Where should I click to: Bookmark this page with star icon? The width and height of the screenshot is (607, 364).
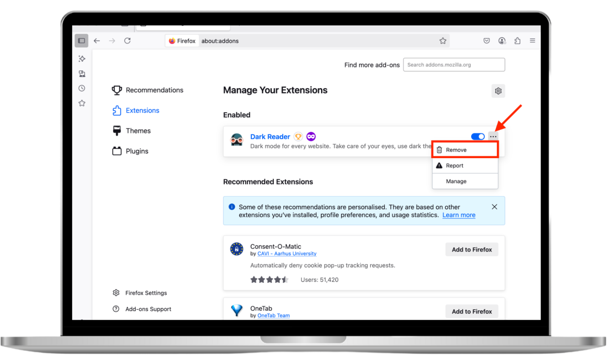(443, 41)
